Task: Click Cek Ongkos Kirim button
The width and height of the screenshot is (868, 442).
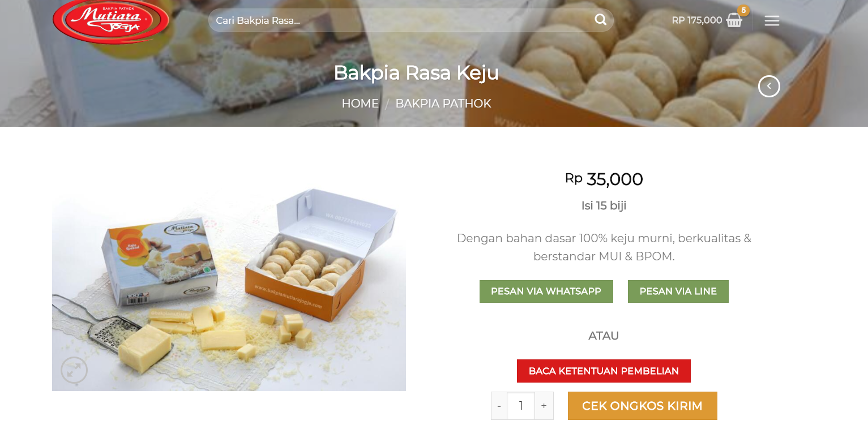Action: coord(643,406)
